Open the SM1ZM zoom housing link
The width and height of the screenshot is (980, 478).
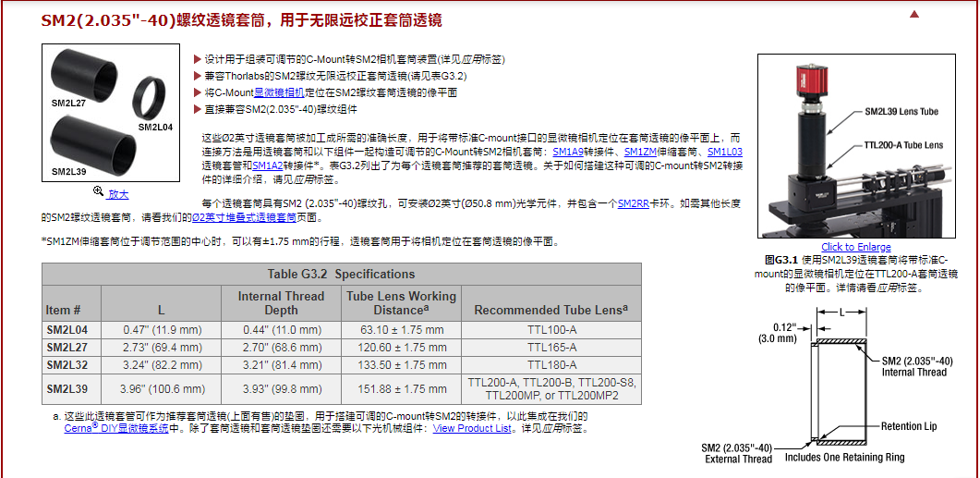click(x=640, y=151)
